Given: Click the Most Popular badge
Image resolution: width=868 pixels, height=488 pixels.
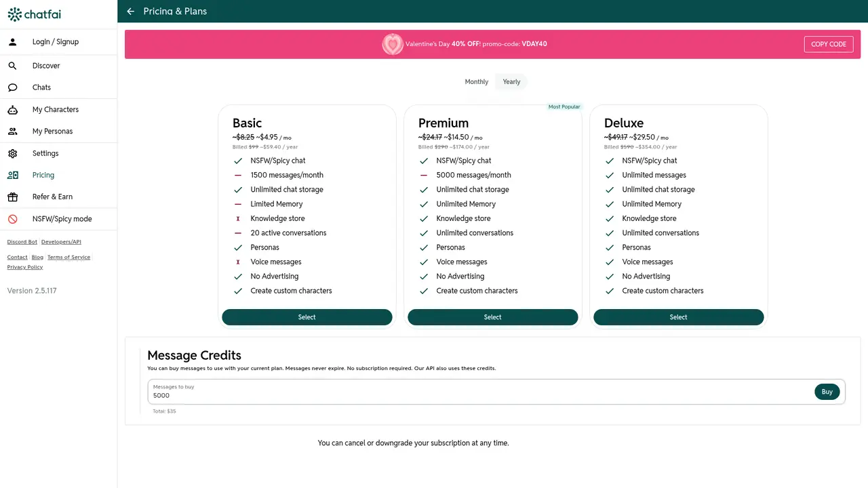Looking at the screenshot, I should 564,107.
